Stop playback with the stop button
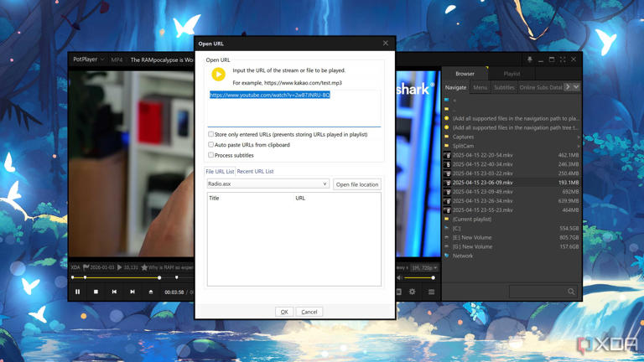This screenshot has width=644, height=362. (96, 292)
